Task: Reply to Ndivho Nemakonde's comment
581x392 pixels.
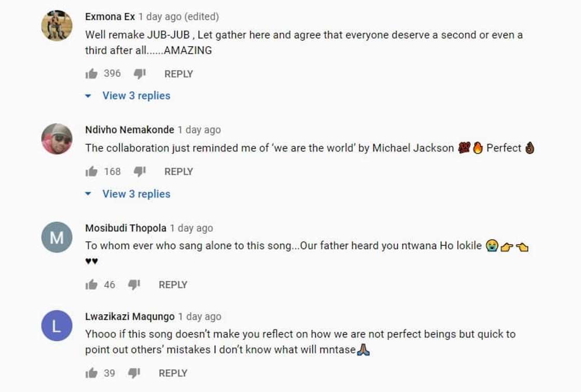Action: pos(178,172)
